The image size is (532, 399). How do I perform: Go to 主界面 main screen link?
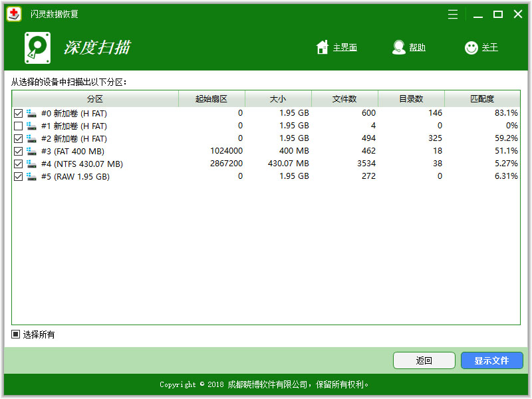[x=345, y=47]
